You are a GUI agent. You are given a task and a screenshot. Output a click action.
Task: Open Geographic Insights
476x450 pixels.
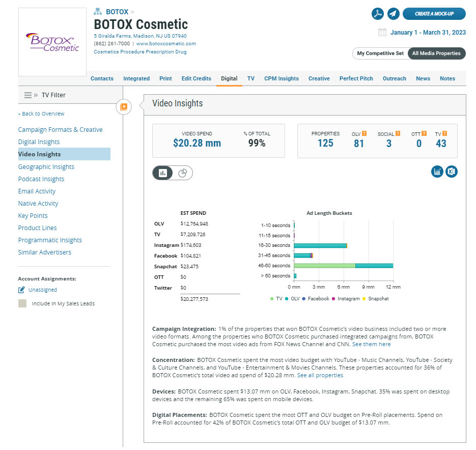(x=46, y=166)
